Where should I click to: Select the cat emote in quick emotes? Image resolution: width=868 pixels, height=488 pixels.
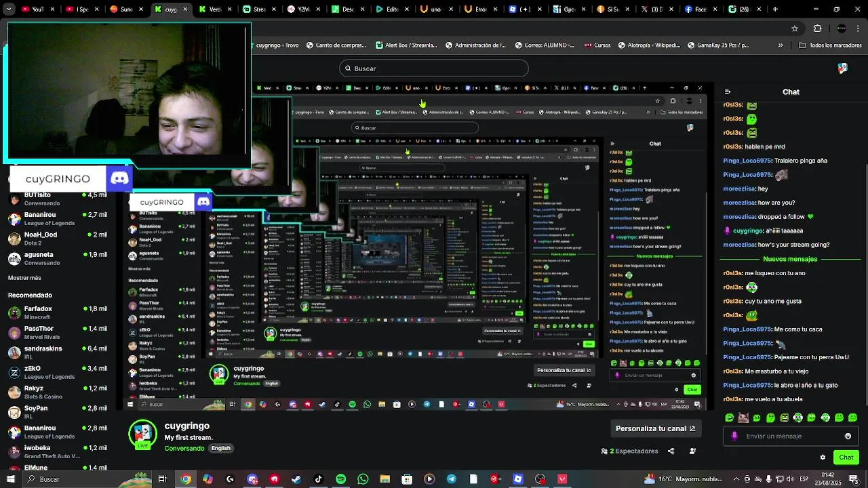coord(743,418)
